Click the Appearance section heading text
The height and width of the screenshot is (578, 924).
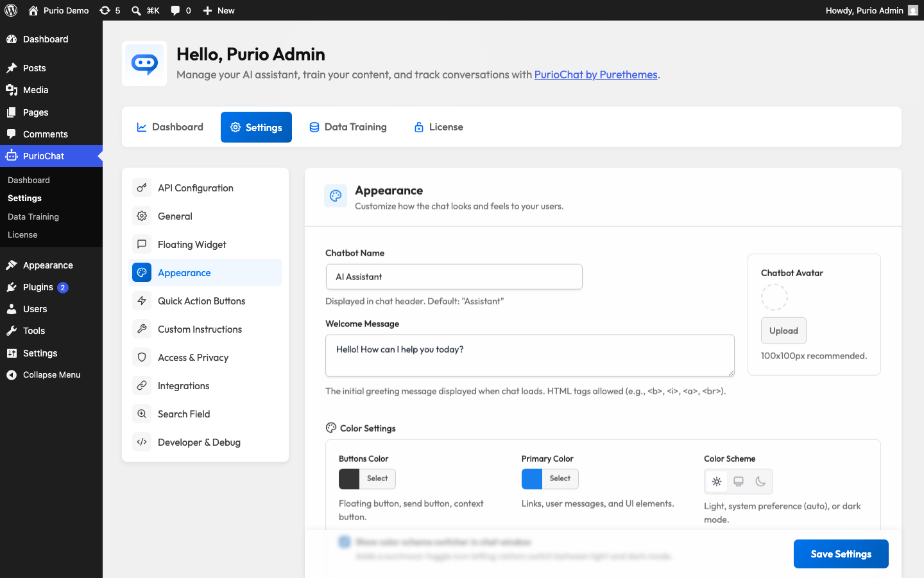tap(389, 190)
